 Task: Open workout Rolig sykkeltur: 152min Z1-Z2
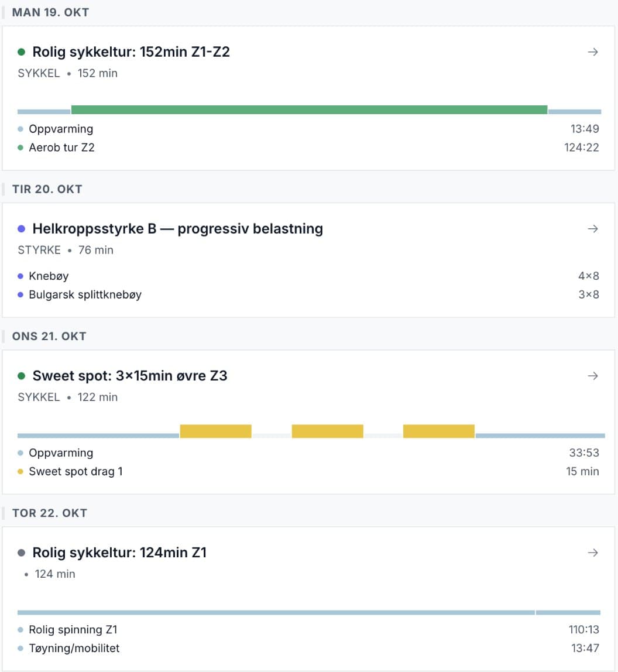[x=131, y=52]
